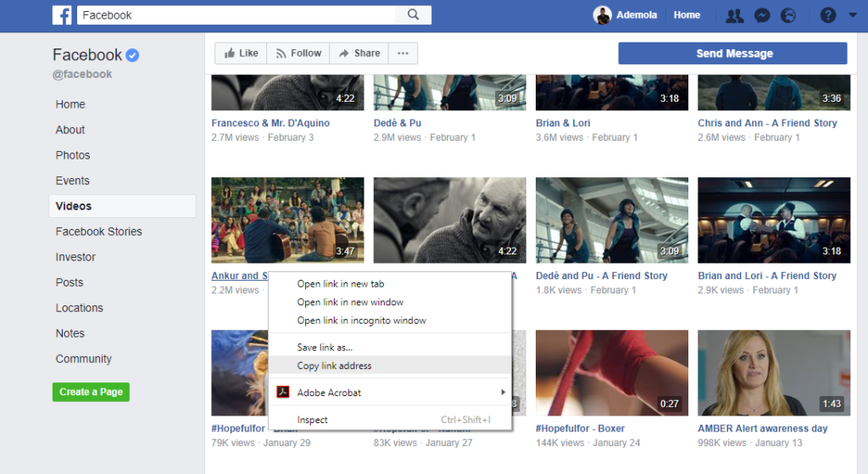Viewport: 868px width, 474px height.
Task: Open Posts in page sidebar
Action: click(70, 282)
